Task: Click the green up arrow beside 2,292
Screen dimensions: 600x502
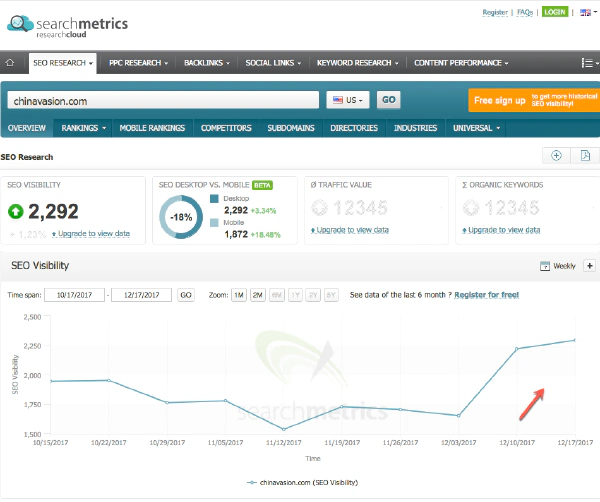Action: point(16,211)
